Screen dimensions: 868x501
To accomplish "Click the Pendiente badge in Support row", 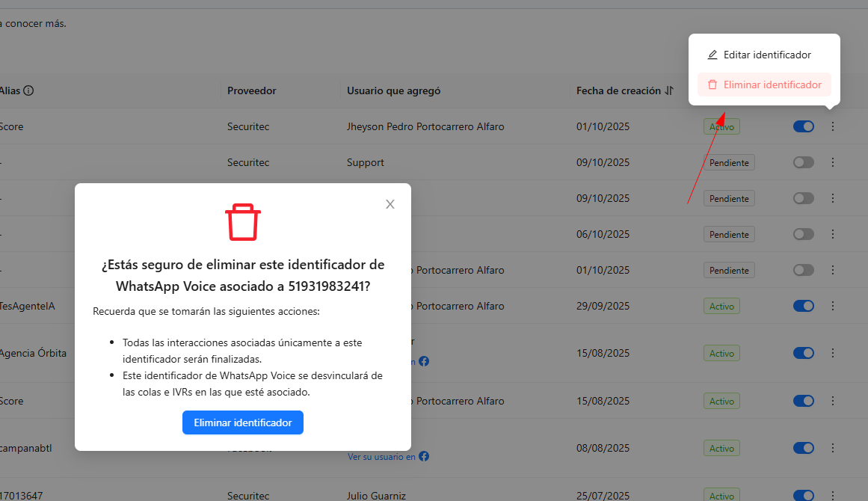I will 728,162.
